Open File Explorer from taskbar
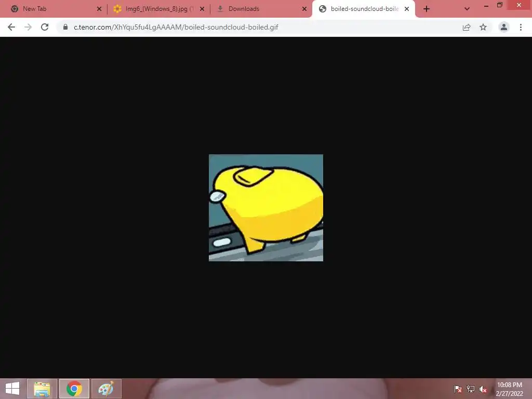This screenshot has height=399, width=532. (42, 389)
